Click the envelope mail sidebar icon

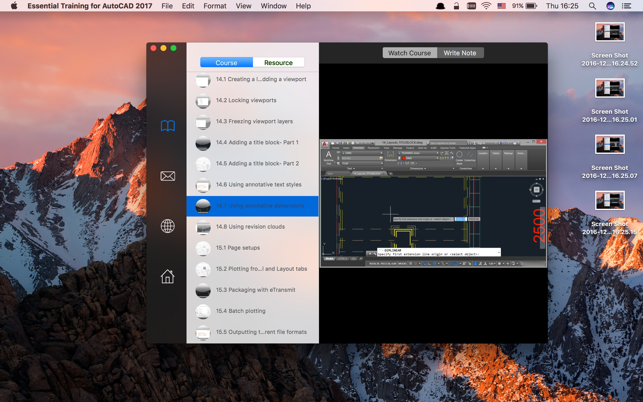pos(167,176)
